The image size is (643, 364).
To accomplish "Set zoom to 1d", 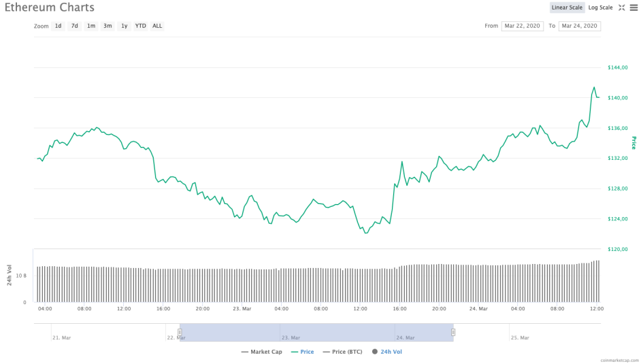I will click(59, 26).
